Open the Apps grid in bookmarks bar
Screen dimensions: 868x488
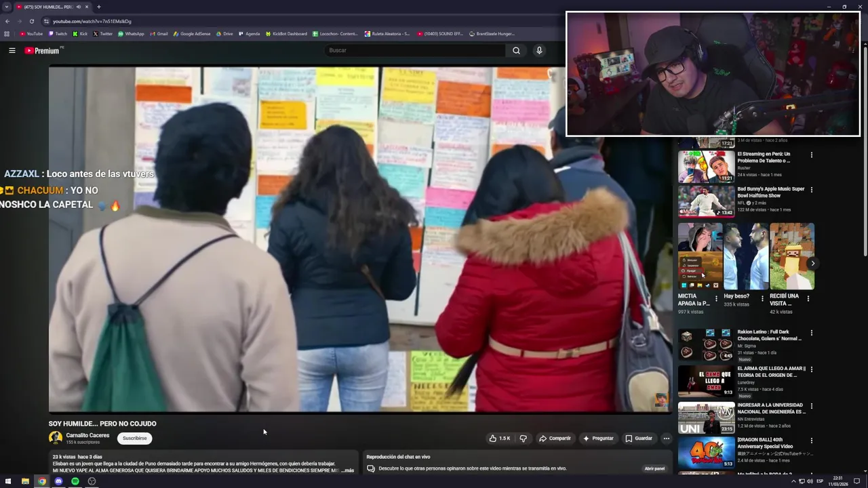(7, 33)
